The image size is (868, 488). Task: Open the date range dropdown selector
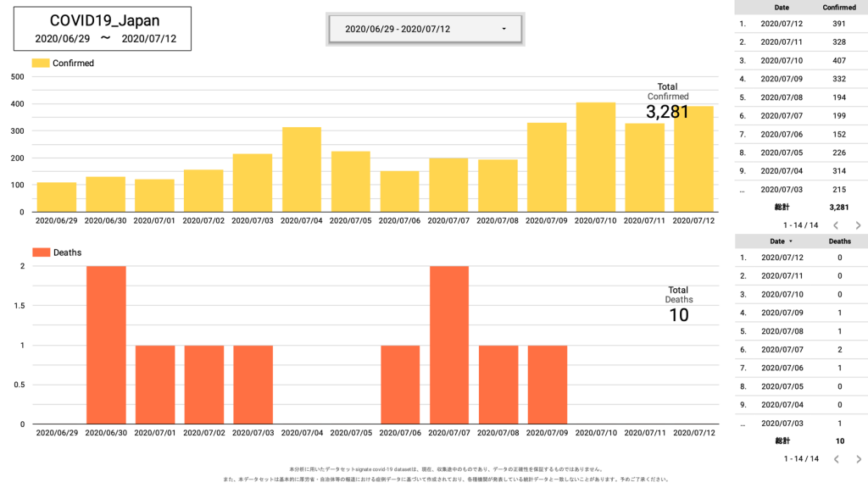coord(426,29)
